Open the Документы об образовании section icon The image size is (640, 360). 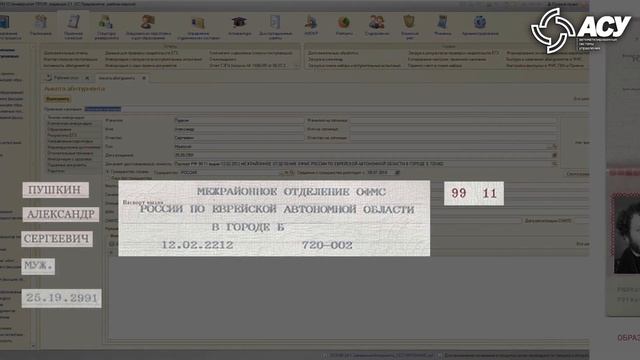148,22
